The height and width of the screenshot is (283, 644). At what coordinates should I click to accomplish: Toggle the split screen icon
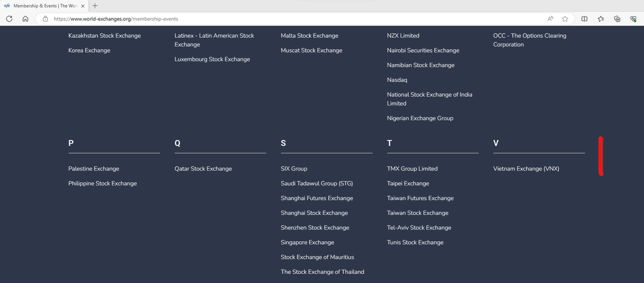pos(584,19)
